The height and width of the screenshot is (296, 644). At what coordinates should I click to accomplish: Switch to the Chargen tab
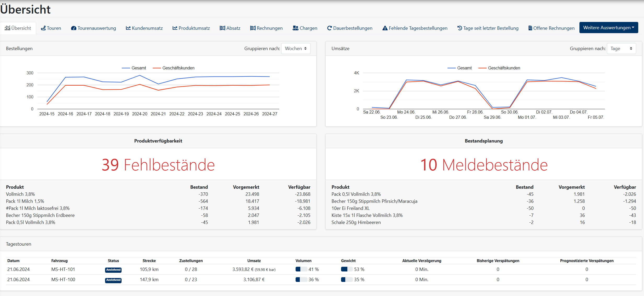(x=305, y=28)
